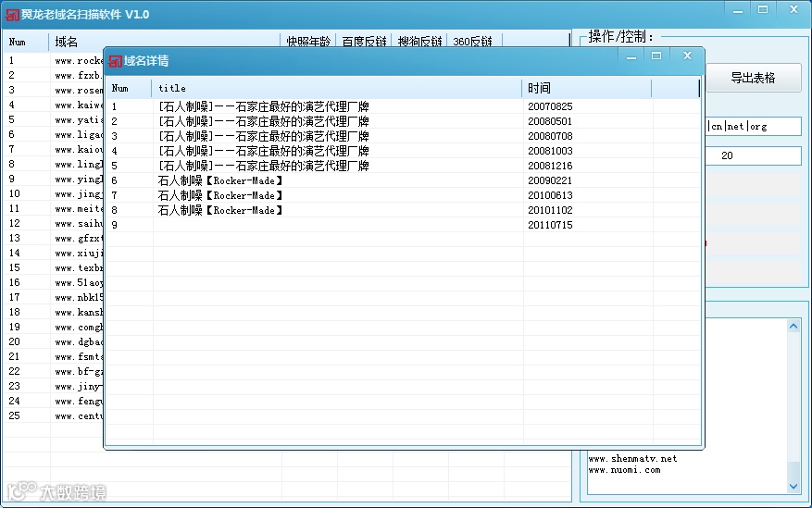Click the input field showing 20
Screen dimensions: 812x508
[754, 155]
